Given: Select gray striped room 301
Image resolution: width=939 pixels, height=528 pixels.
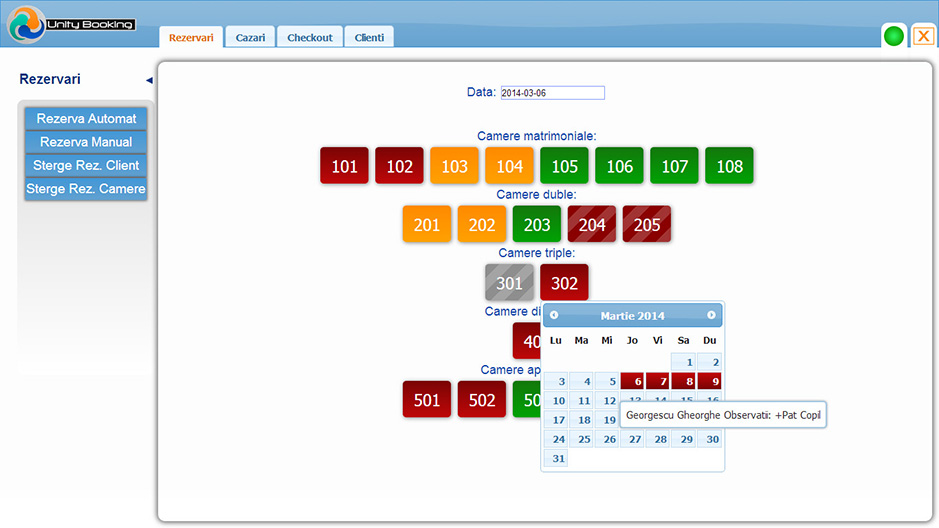Looking at the screenshot, I should tap(509, 282).
